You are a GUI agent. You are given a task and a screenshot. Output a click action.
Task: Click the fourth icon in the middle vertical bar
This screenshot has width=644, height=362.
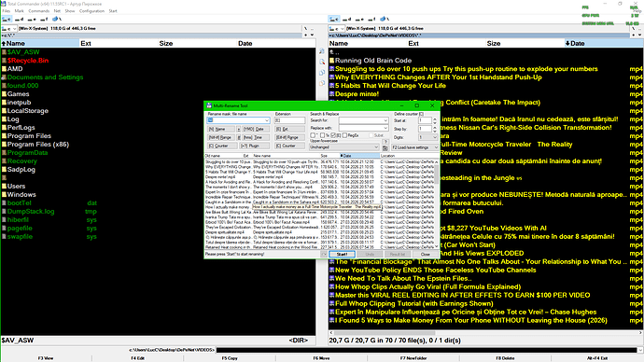point(322,83)
